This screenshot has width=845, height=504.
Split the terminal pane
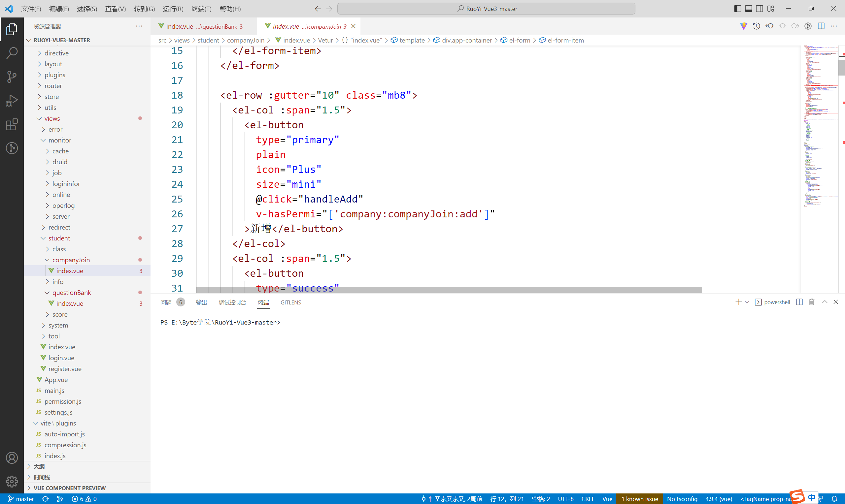(x=799, y=302)
